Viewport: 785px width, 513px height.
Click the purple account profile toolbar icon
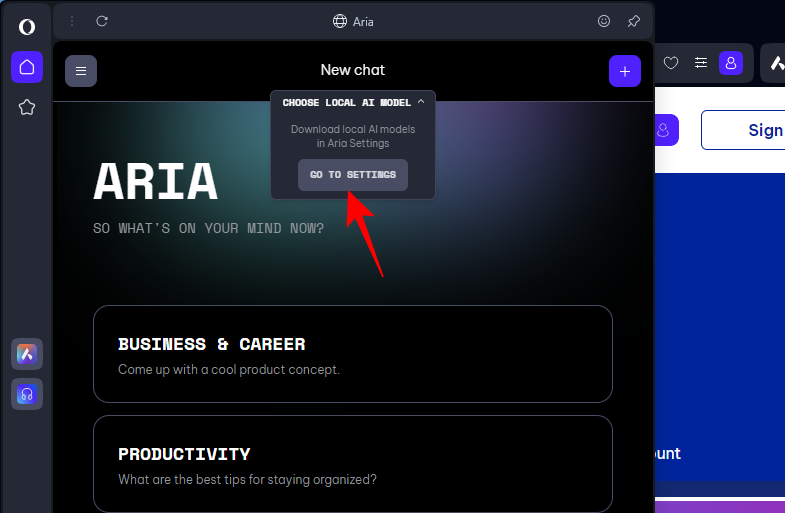[731, 63]
